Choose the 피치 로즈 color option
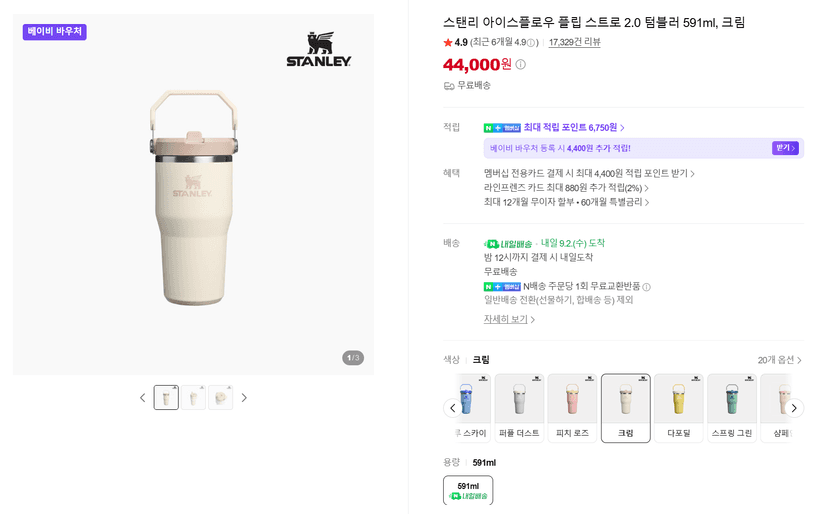 tap(572, 408)
